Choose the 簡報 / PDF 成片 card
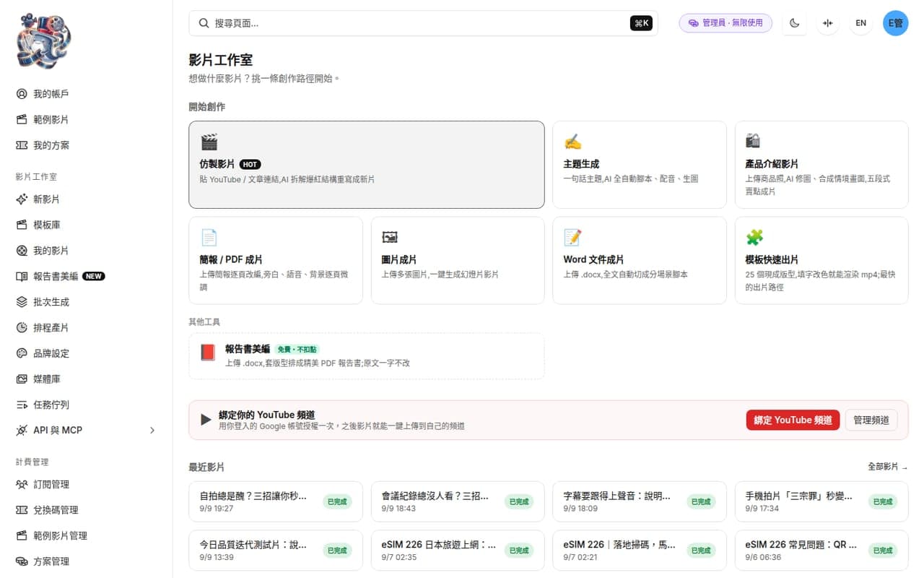 tap(276, 260)
